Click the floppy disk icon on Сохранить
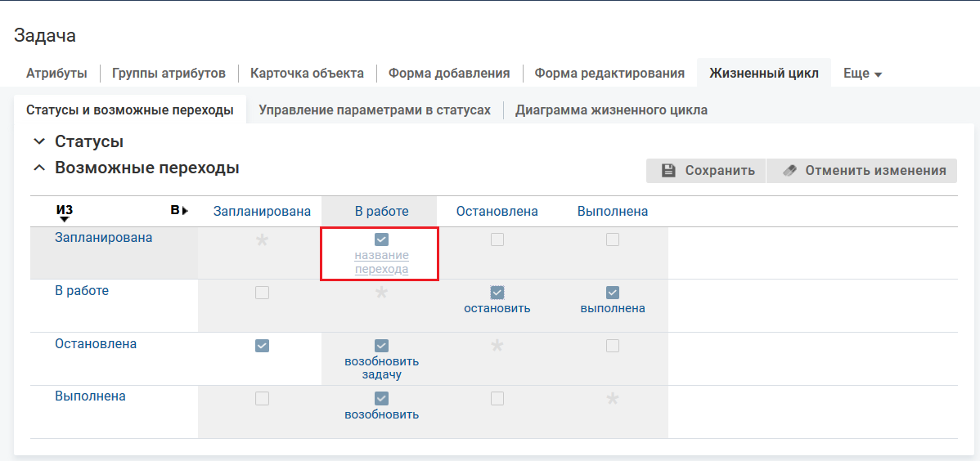This screenshot has width=980, height=461. click(668, 171)
